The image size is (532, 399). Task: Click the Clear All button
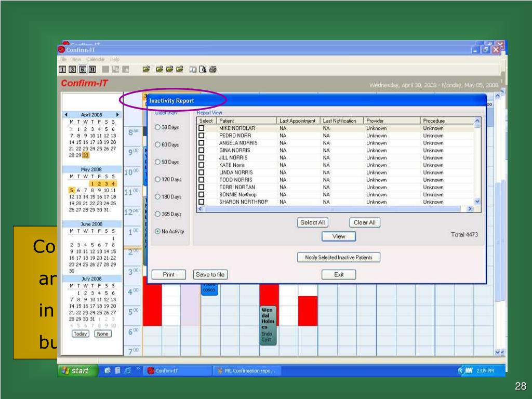point(365,222)
